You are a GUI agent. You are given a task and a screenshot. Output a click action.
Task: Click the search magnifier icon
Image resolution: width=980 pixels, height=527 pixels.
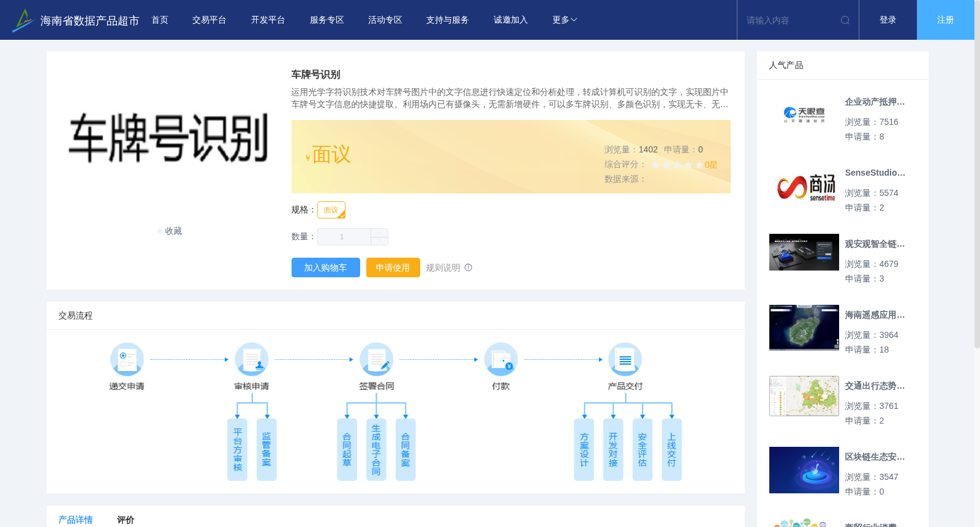point(845,20)
